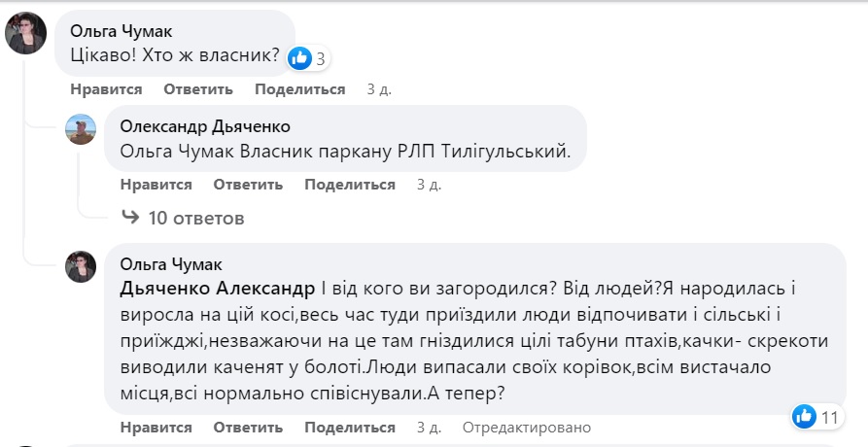Click Поделиться under the long reply comment
Viewport: 868px width, 447px height.
point(350,428)
